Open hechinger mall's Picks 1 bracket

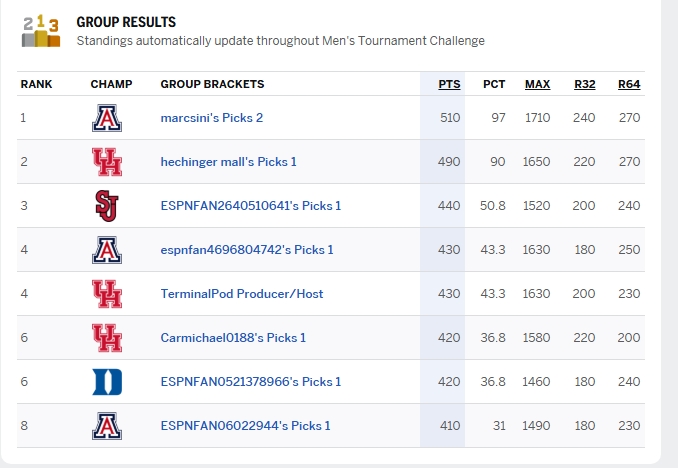tap(228, 162)
